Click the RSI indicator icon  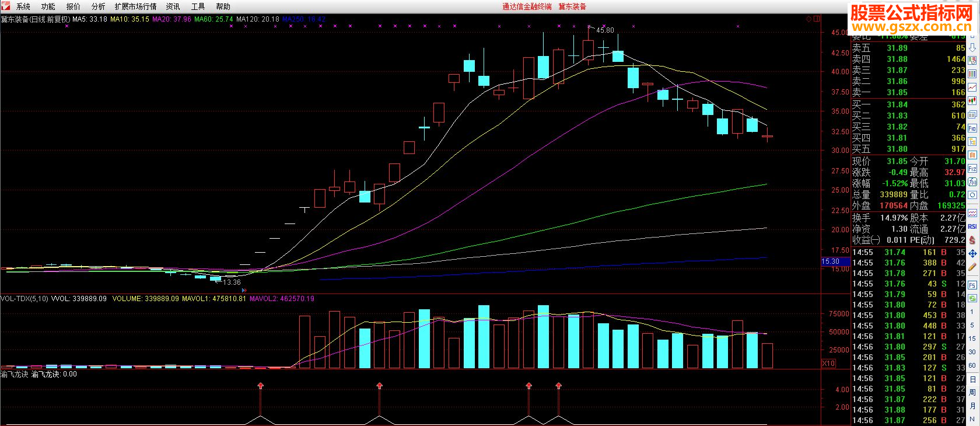[x=972, y=226]
